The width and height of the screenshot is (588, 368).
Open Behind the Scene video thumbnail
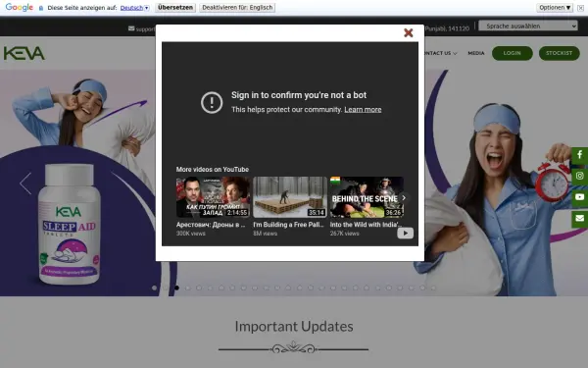click(x=367, y=197)
